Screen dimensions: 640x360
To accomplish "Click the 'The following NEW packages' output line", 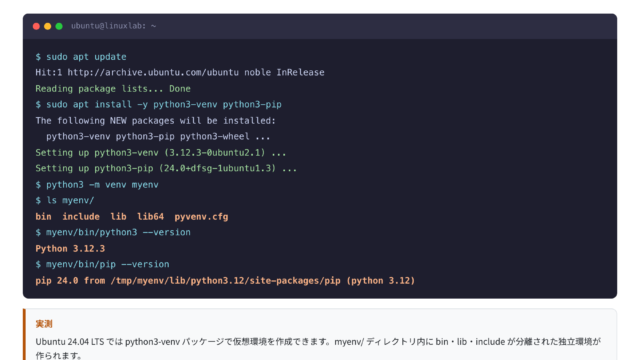I will 156,120.
